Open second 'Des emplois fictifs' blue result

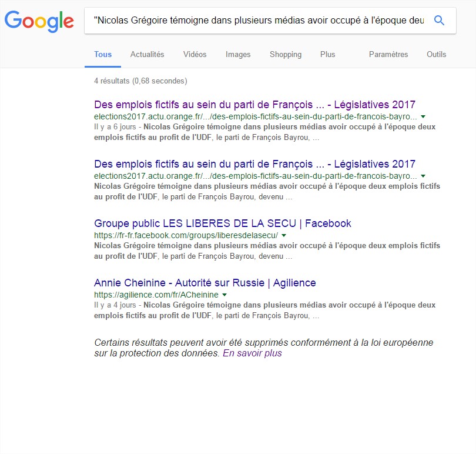point(254,164)
